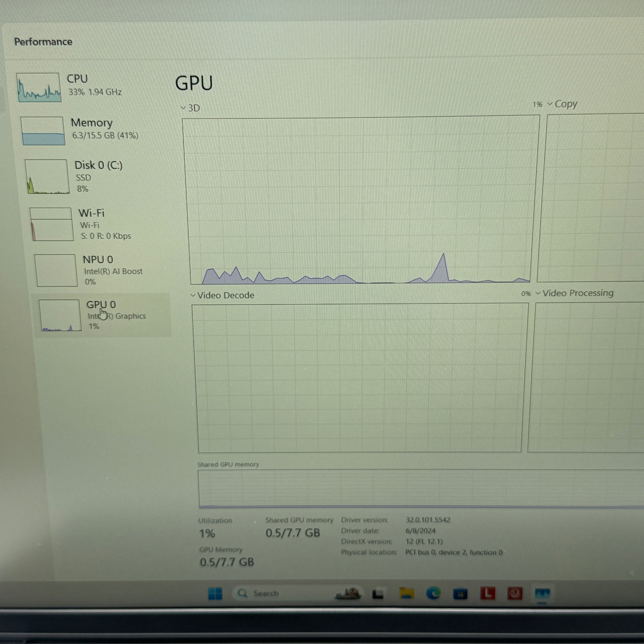Click the Shared GPU memory graph
The image size is (644, 644).
coord(421,488)
